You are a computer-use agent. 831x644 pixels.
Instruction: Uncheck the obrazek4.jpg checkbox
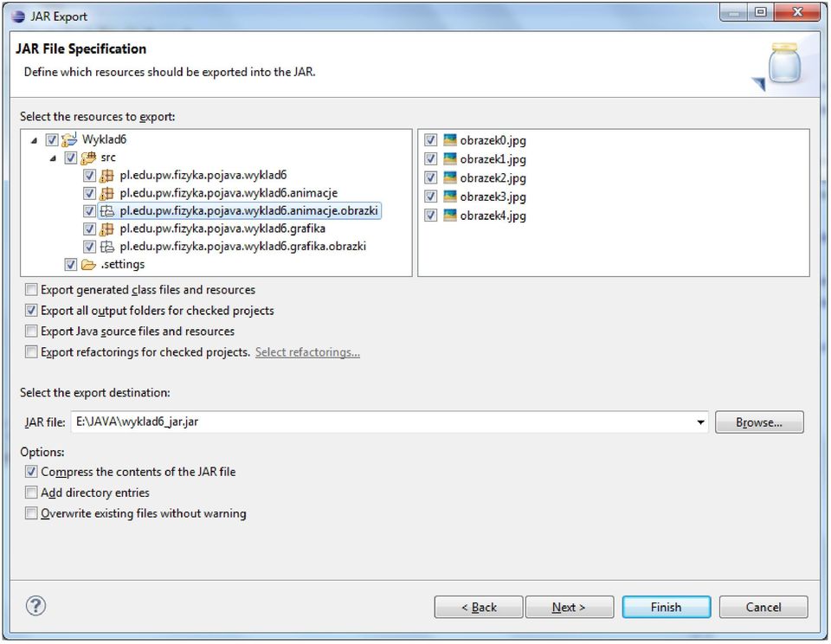pyautogui.click(x=430, y=216)
